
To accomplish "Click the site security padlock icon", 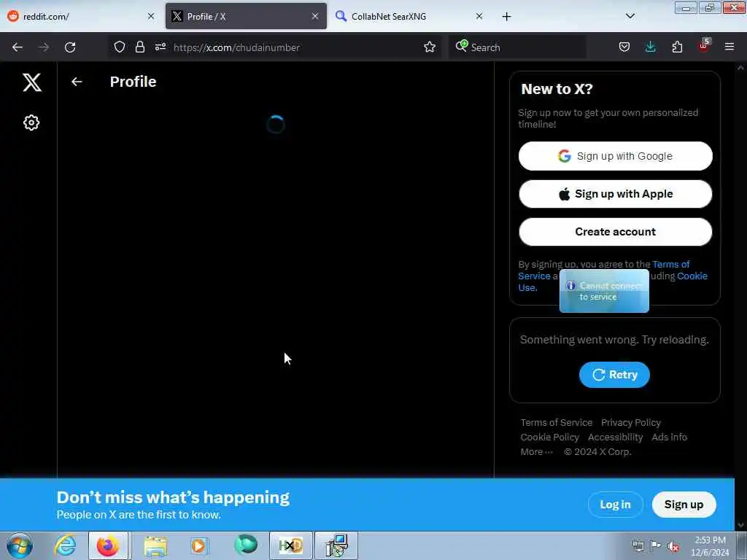I will [139, 47].
